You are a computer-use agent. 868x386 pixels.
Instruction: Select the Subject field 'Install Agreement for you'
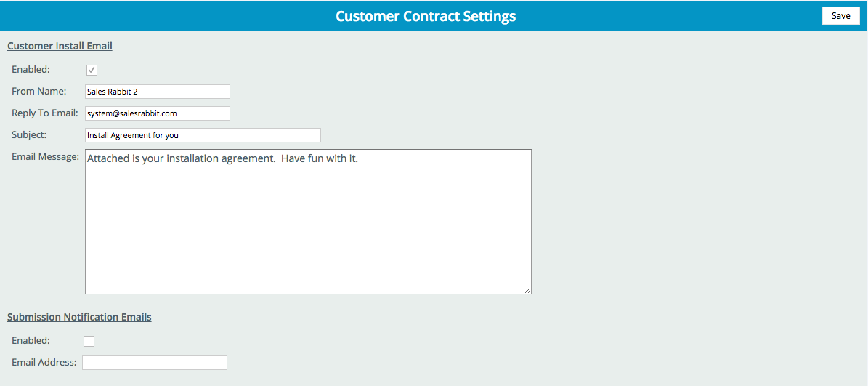pyautogui.click(x=203, y=135)
